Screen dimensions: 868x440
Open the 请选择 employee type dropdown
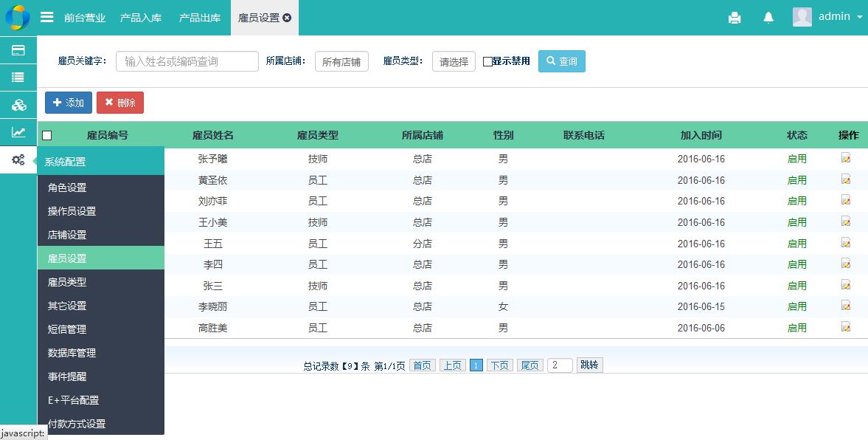tap(454, 62)
